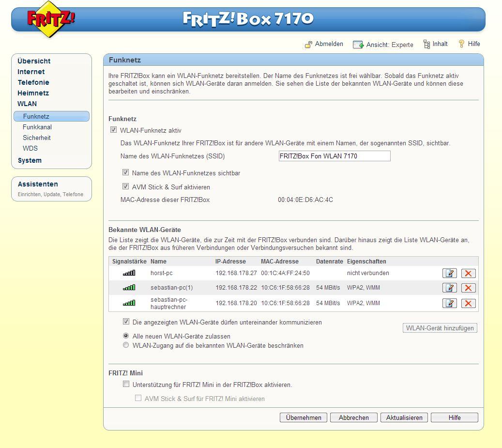Image resolution: width=502 pixels, height=448 pixels.
Task: Delete the sebastian-pc-hauptrechner device entry
Action: tap(469, 303)
